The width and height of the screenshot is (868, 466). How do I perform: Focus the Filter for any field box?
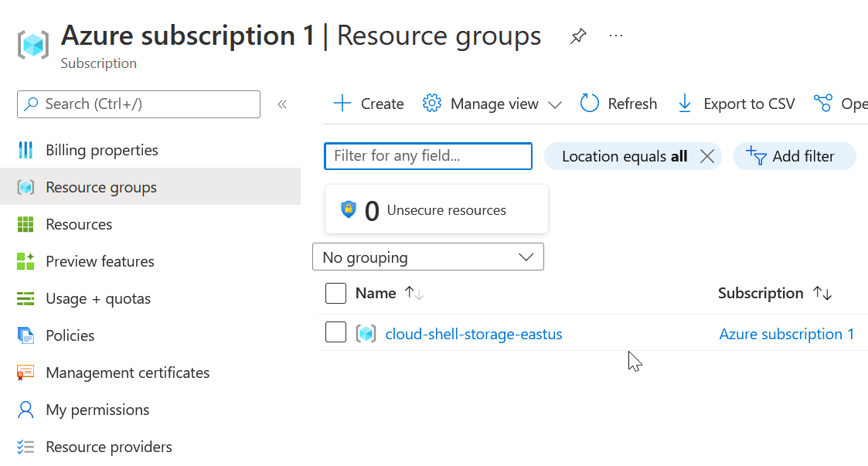click(x=428, y=156)
